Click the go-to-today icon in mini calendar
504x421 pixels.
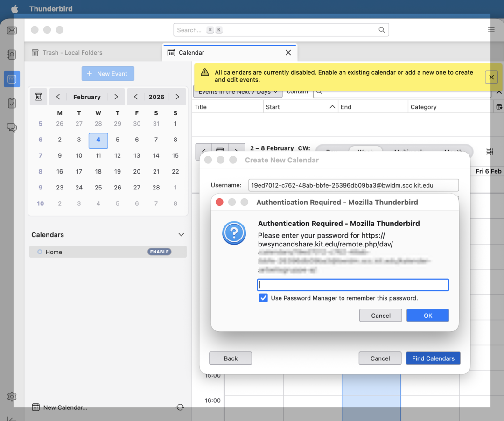coord(38,97)
